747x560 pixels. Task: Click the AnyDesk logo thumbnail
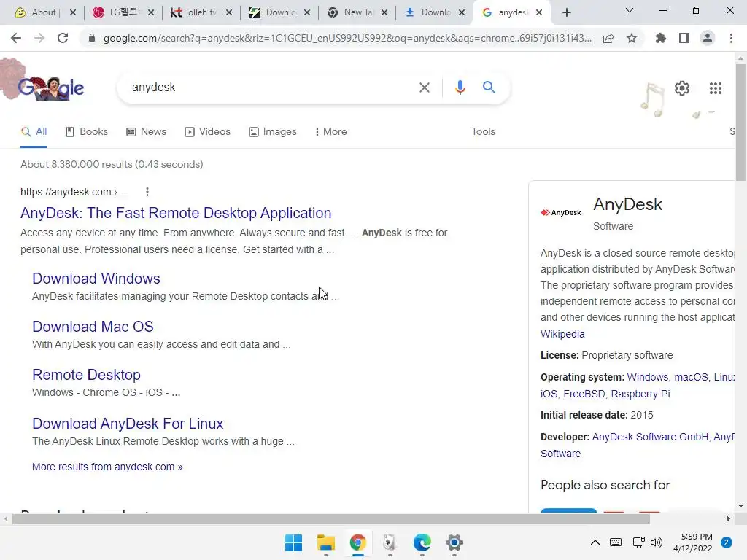click(561, 212)
